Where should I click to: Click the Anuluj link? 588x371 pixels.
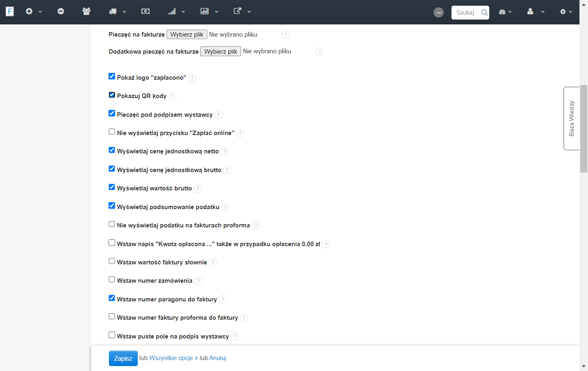[218, 358]
